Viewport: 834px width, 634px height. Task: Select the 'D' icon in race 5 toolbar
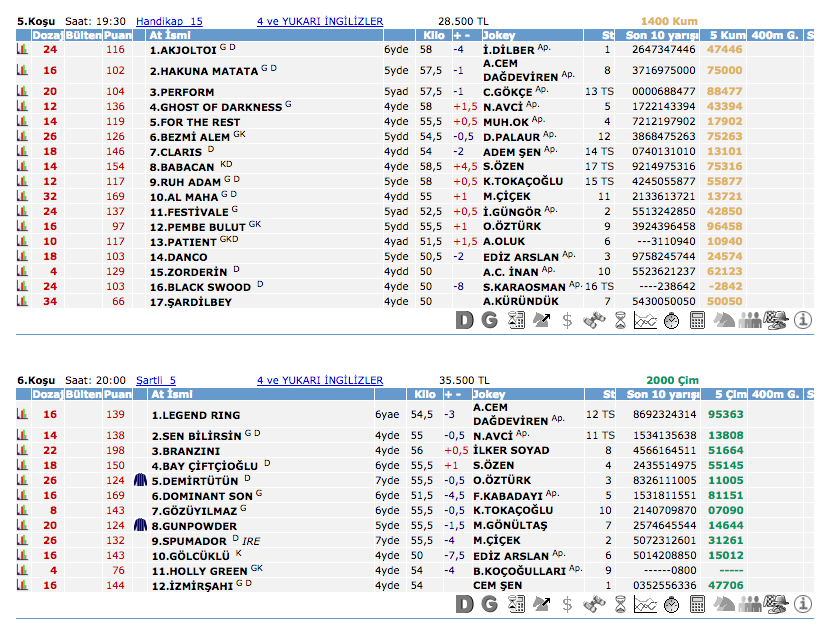[463, 320]
